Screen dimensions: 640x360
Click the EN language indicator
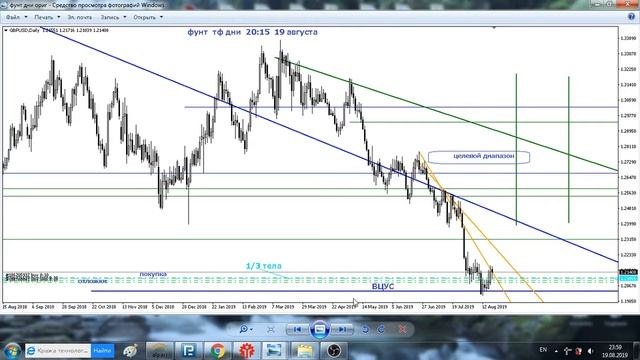pyautogui.click(x=543, y=350)
